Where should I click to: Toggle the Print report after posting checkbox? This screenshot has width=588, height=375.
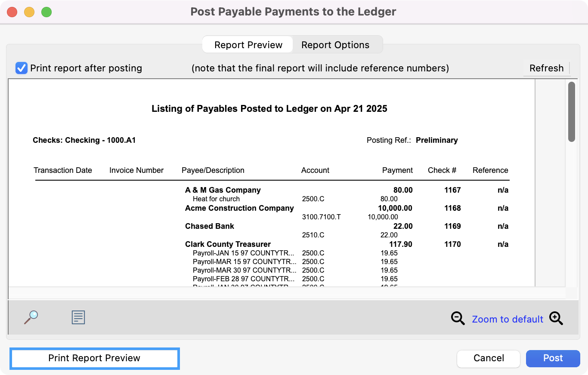(x=22, y=68)
